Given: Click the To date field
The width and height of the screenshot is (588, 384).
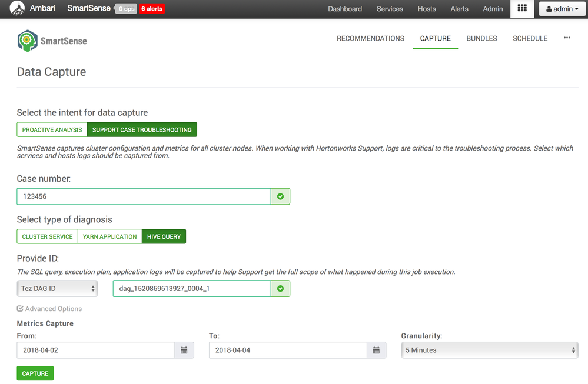Looking at the screenshot, I should coord(288,350).
